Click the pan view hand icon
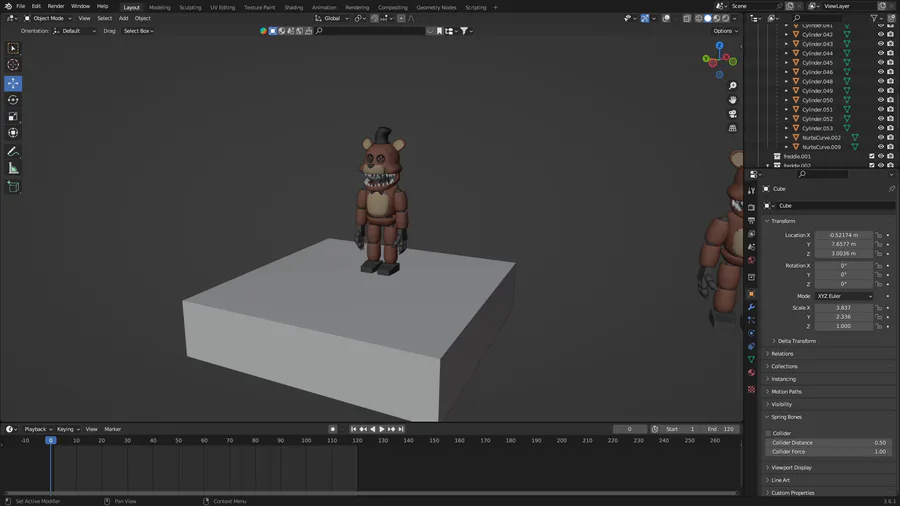This screenshot has height=506, width=900. (x=732, y=100)
